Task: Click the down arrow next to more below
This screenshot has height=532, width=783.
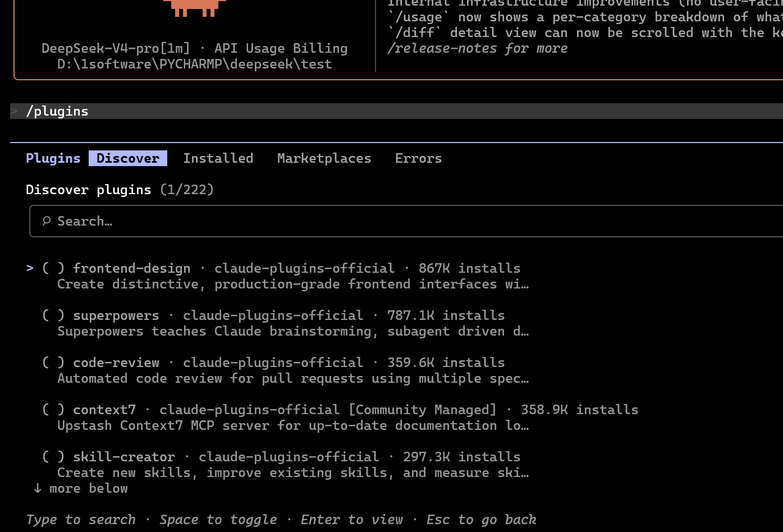Action: pos(38,488)
